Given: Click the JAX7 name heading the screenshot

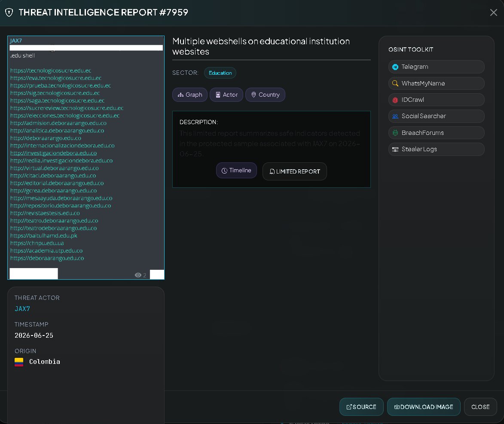Looking at the screenshot, I should (16, 41).
